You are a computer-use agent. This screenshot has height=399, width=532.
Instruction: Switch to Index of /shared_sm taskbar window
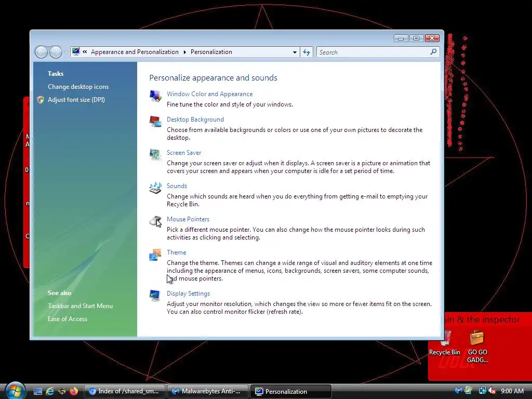[124, 392]
